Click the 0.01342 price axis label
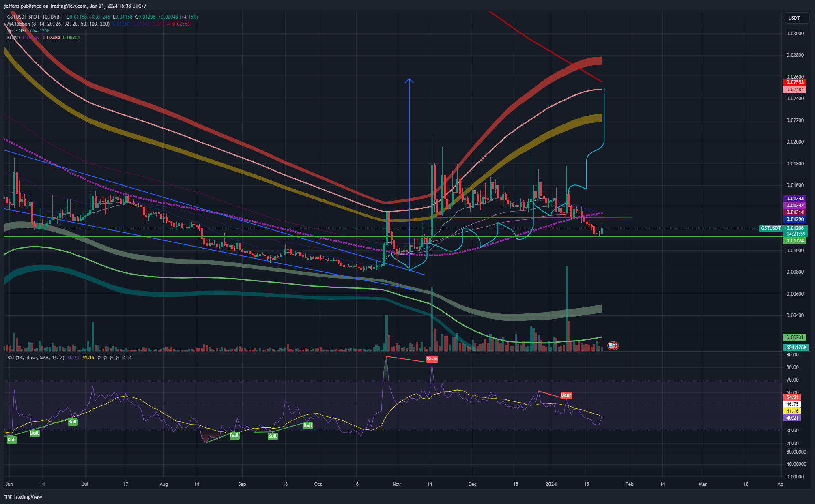815x504 pixels. click(x=795, y=206)
